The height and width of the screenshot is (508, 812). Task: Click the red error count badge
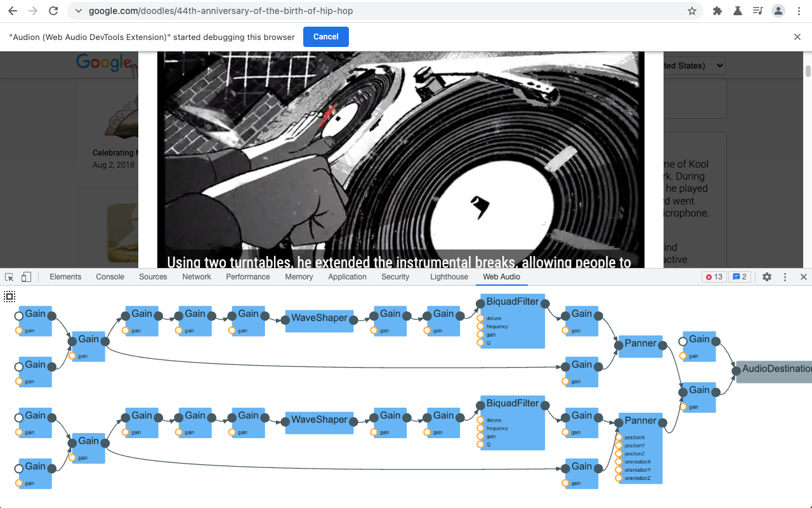click(714, 277)
